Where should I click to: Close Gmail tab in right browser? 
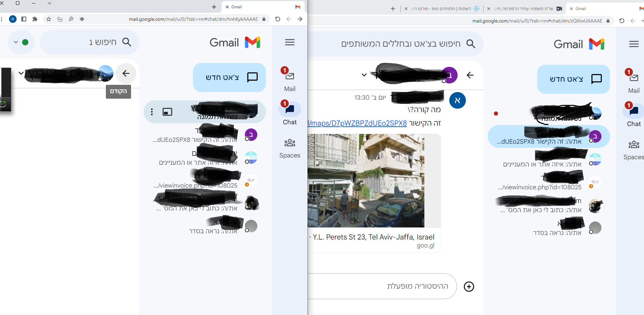pos(571,9)
